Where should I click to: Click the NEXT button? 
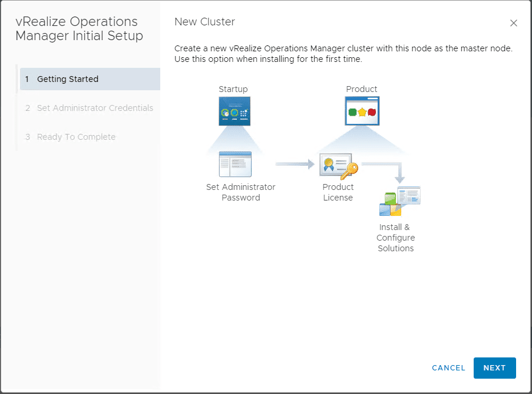tap(494, 368)
